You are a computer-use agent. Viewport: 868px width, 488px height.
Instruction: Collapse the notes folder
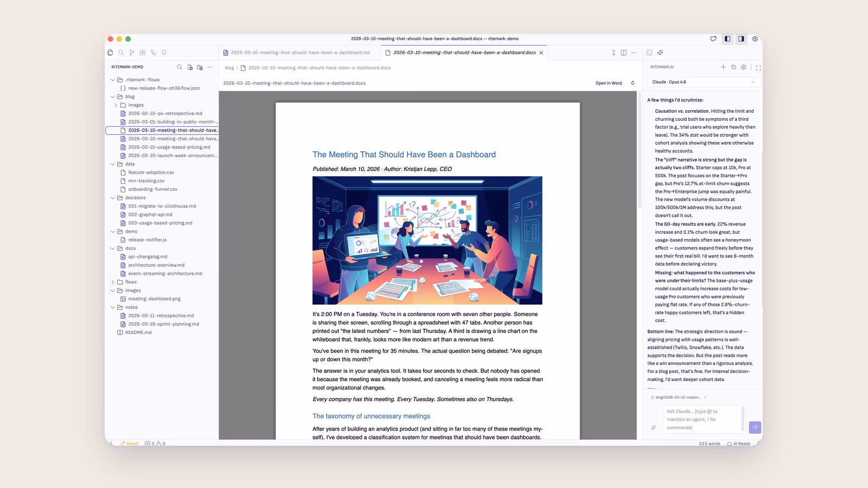pyautogui.click(x=113, y=307)
